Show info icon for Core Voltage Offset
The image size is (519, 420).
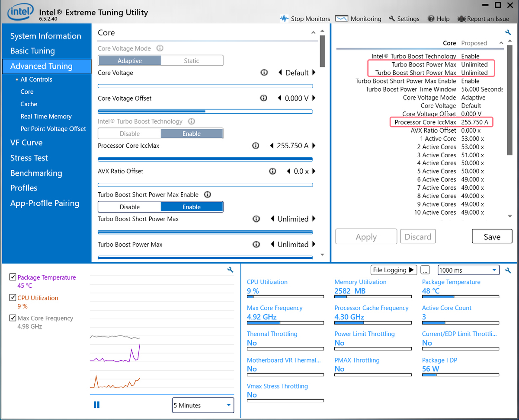[x=263, y=98]
